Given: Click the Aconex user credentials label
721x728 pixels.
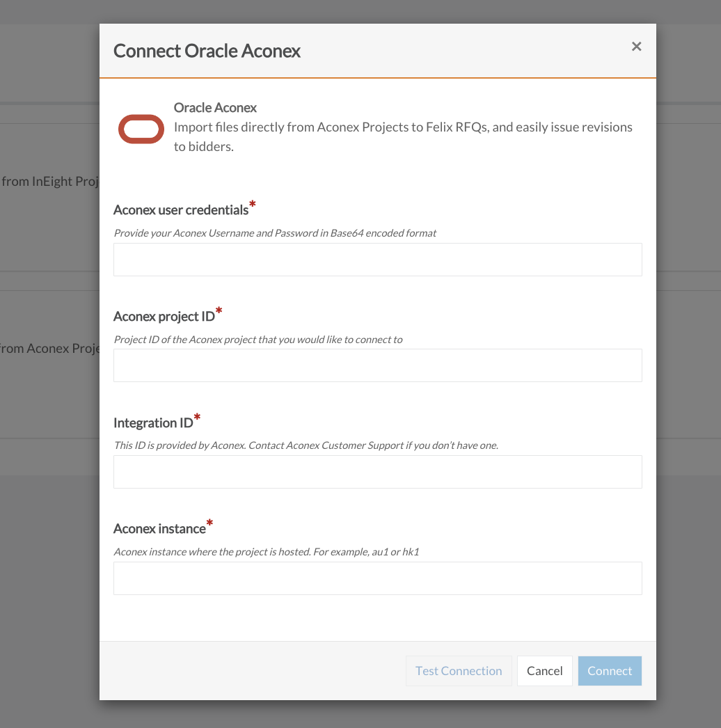Looking at the screenshot, I should click(180, 209).
